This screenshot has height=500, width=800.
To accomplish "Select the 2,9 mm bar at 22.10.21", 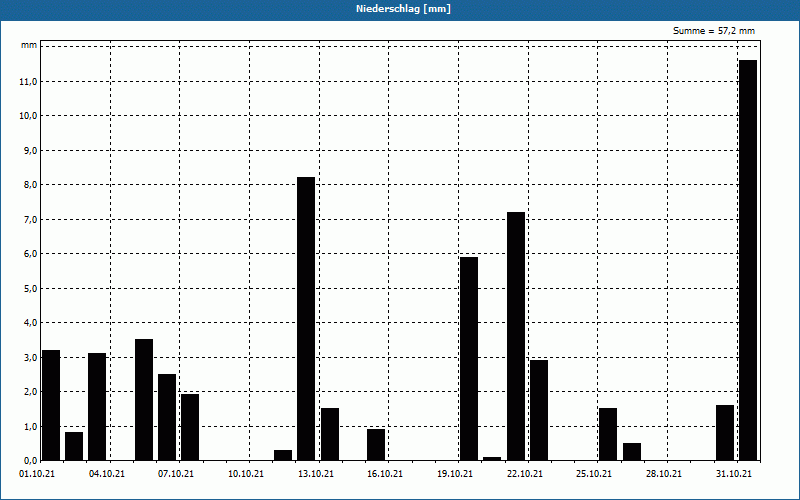I will point(539,410).
